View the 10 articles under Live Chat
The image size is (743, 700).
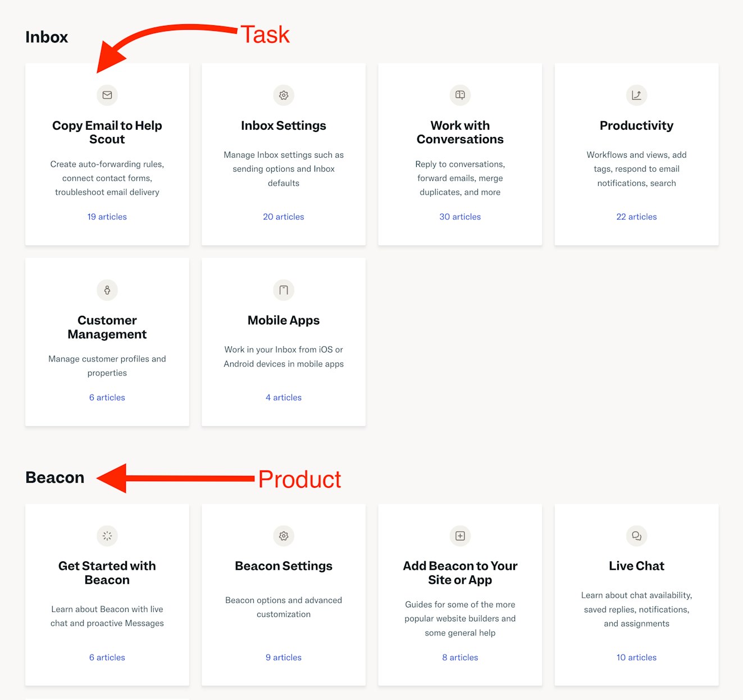tap(636, 657)
